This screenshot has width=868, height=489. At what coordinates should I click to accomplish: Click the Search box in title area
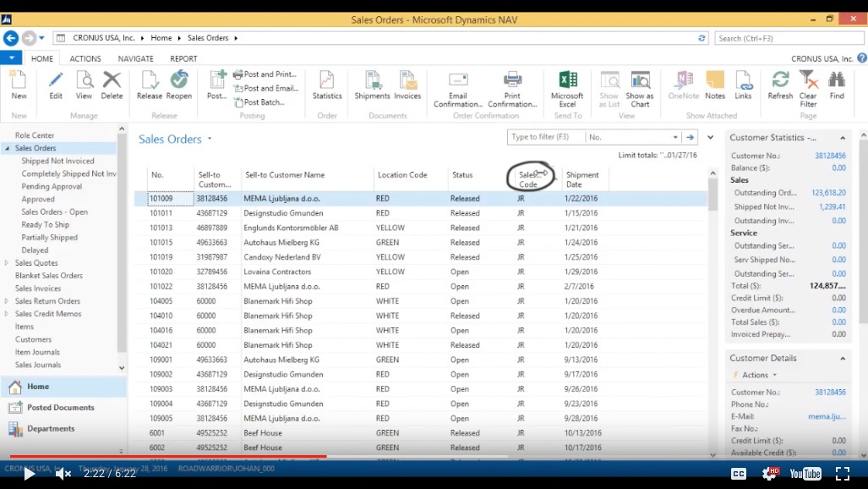tap(789, 38)
